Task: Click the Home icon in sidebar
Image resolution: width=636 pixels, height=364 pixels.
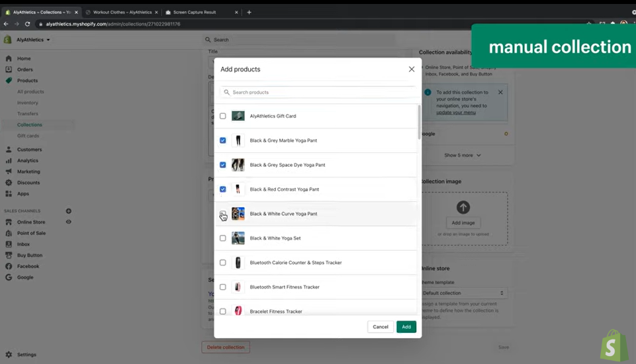Action: tap(9, 58)
